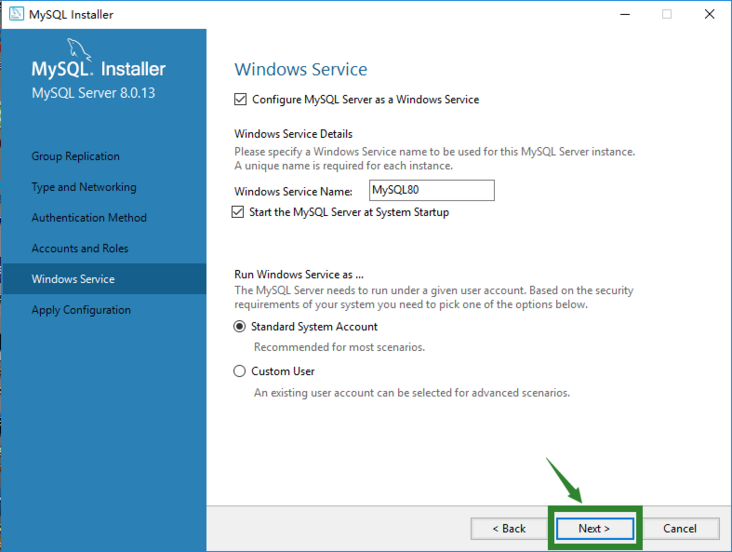Image resolution: width=732 pixels, height=552 pixels.
Task: Go to Accounts and Roles step
Action: coord(80,248)
